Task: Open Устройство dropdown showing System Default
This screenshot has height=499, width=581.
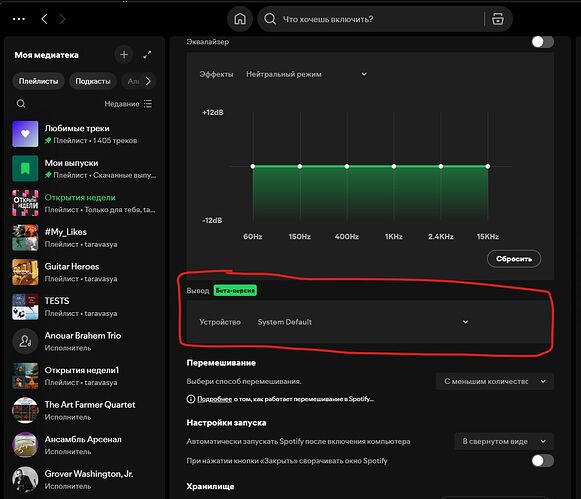Action: tap(363, 322)
